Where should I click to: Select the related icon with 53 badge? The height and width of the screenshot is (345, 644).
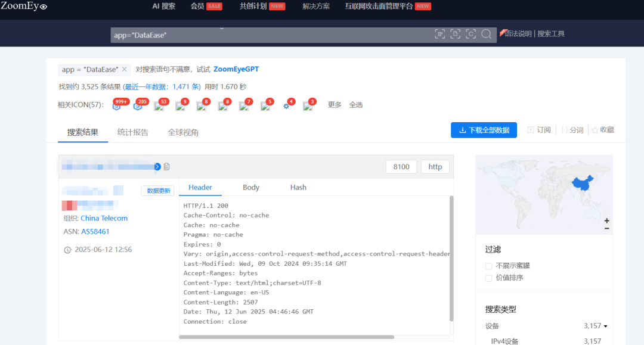[159, 106]
